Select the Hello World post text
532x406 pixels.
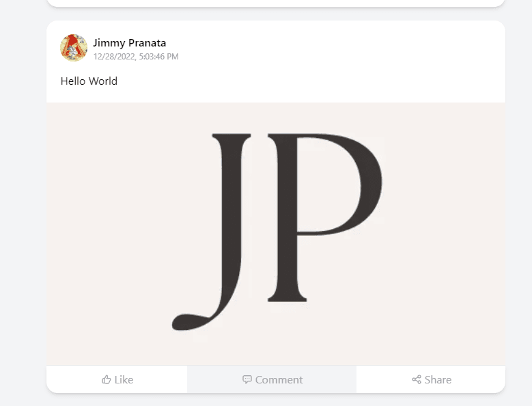[x=89, y=81]
